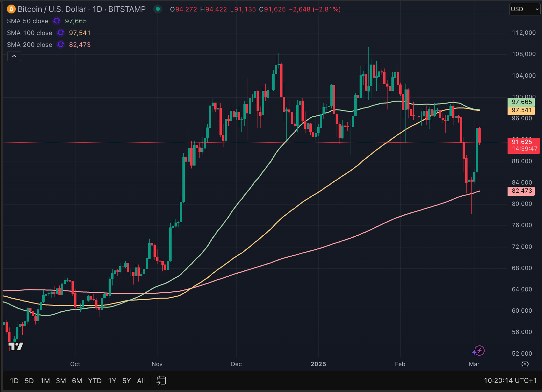Click the 2025 label on time axis
The image size is (542, 392).
point(318,364)
